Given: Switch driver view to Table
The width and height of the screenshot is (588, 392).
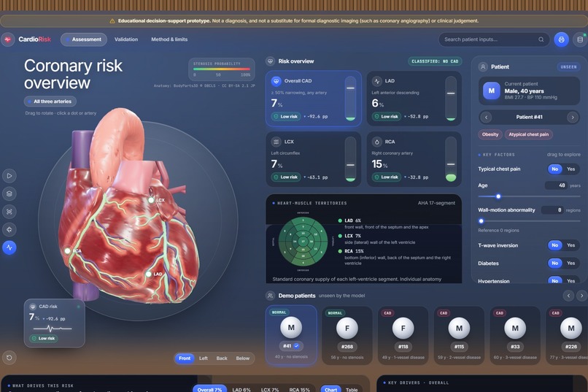Looking at the screenshot, I should tap(352, 390).
